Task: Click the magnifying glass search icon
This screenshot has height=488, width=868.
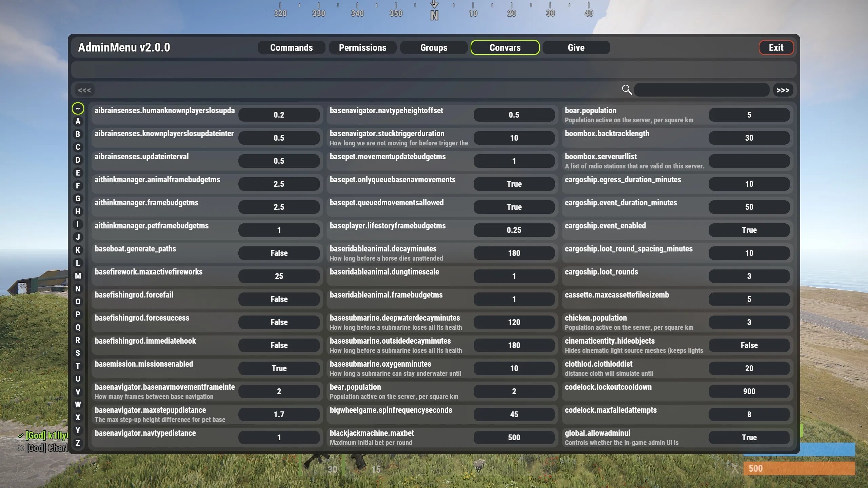Action: point(627,90)
